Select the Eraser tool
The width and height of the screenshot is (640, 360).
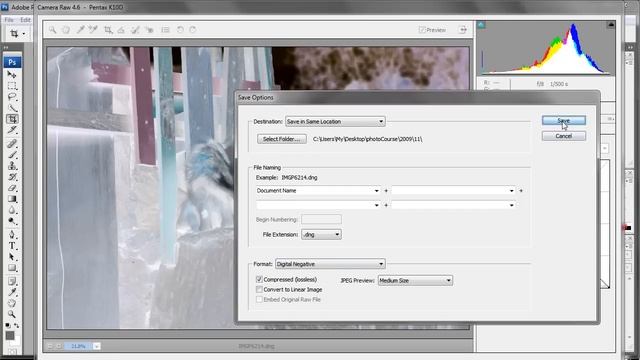coord(12,188)
